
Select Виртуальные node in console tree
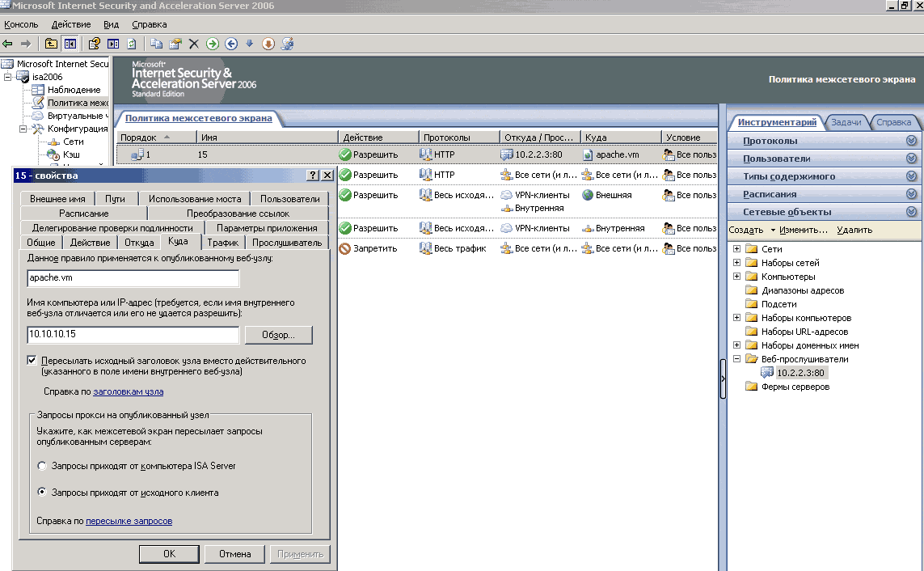click(77, 116)
